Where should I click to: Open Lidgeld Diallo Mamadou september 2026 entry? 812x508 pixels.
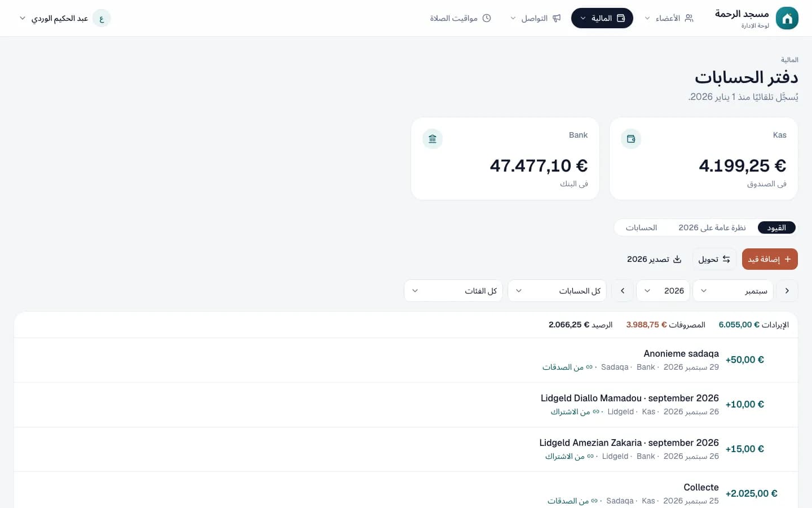pos(406,405)
